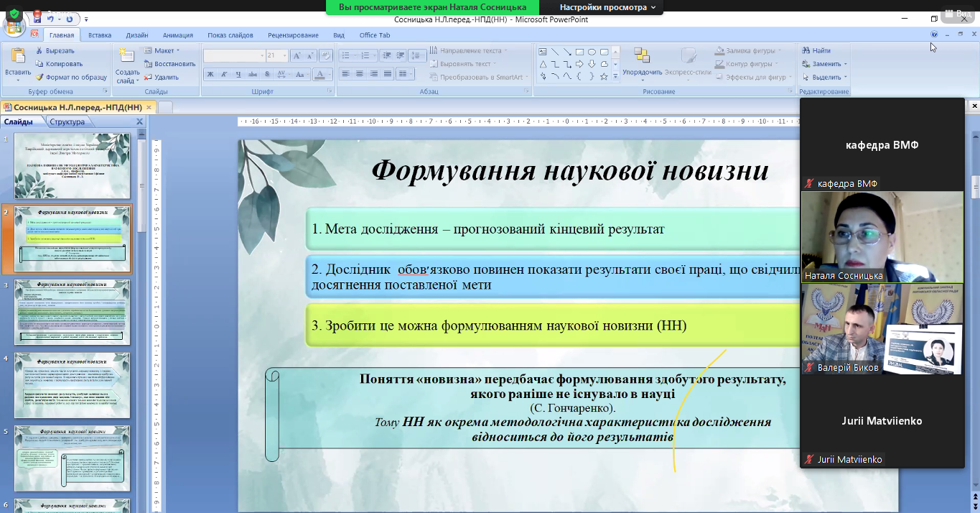Click the Cut (Вырезать) scissors icon
This screenshot has width=980, height=513.
pos(39,51)
